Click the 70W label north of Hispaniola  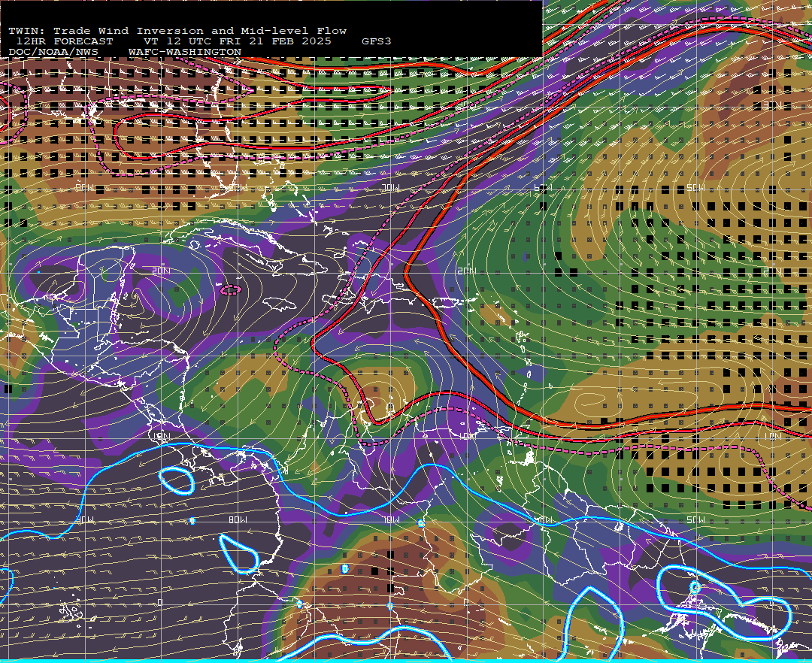coord(390,187)
